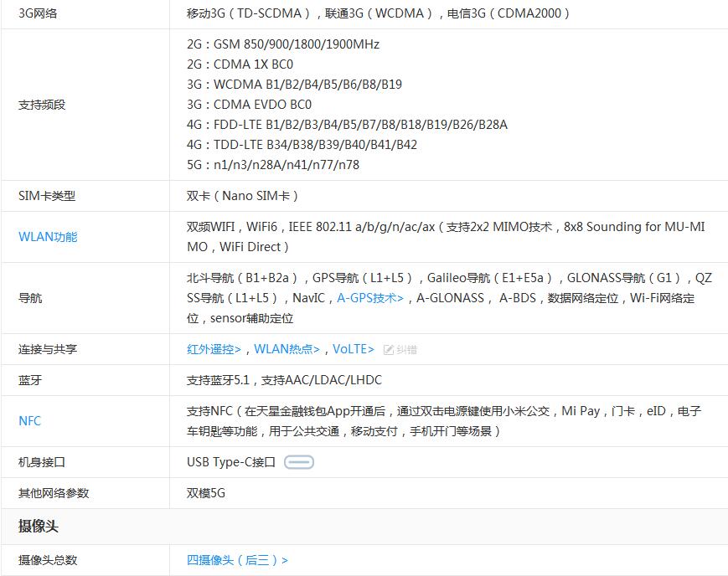728x576 pixels.
Task: Click the 支持蓝牙5.1 value text
Action: tap(284, 380)
